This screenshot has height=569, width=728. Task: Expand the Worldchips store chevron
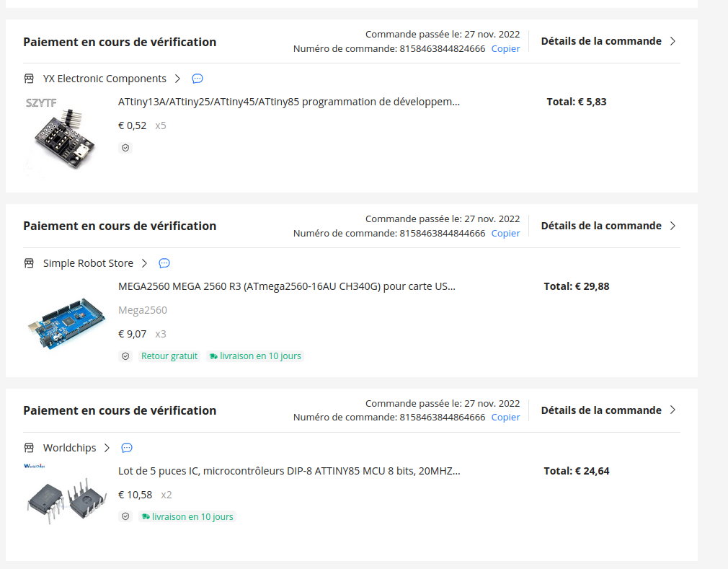tap(107, 448)
